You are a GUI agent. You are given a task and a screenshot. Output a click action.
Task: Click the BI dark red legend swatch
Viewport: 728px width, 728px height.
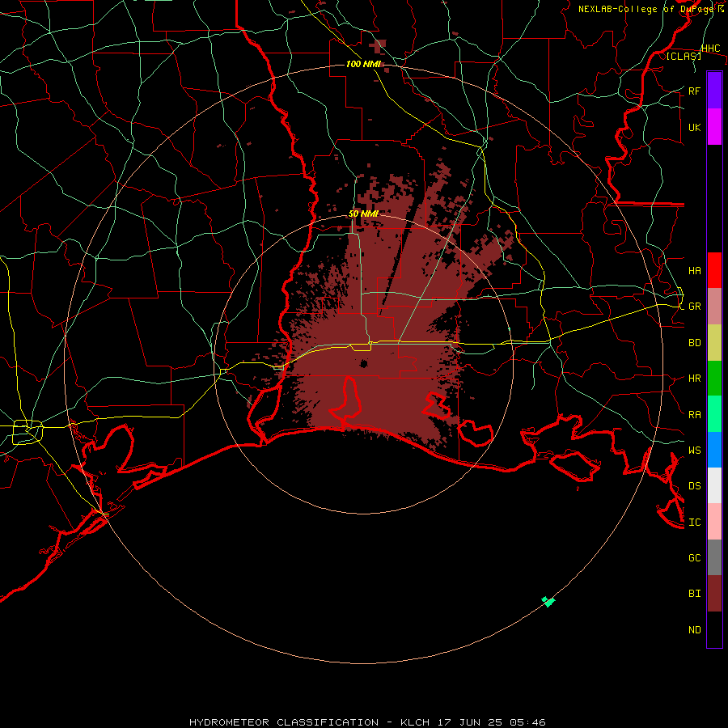tap(714, 594)
